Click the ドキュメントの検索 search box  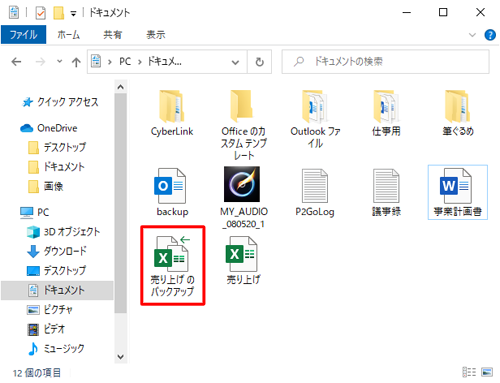[x=385, y=62]
